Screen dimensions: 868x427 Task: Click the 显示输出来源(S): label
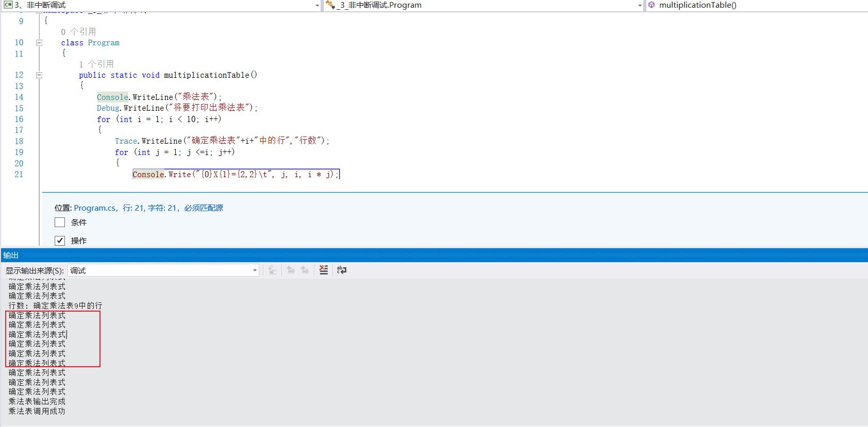[x=35, y=271]
